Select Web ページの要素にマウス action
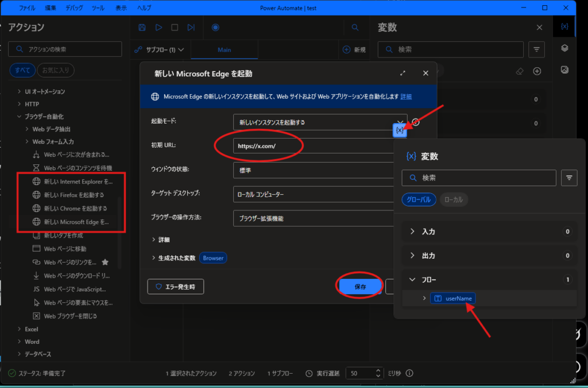Viewport: 588px width, 388px height. point(73,302)
